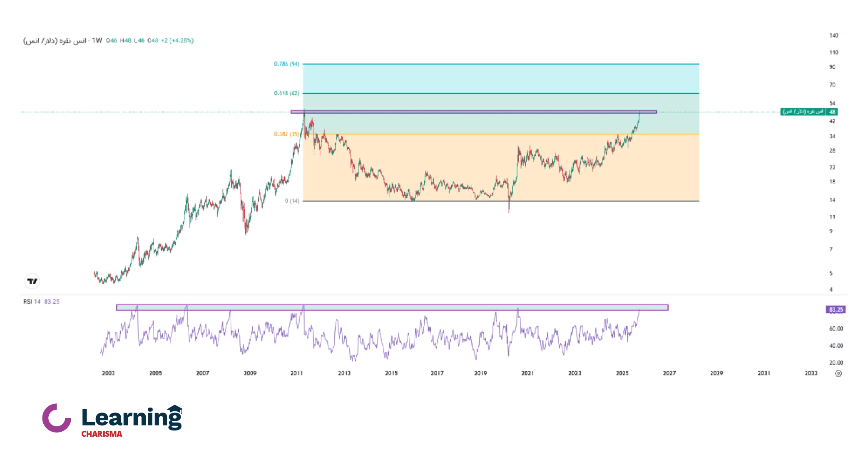Select the orange 0.382 (35) Fibonacci label

click(x=286, y=134)
